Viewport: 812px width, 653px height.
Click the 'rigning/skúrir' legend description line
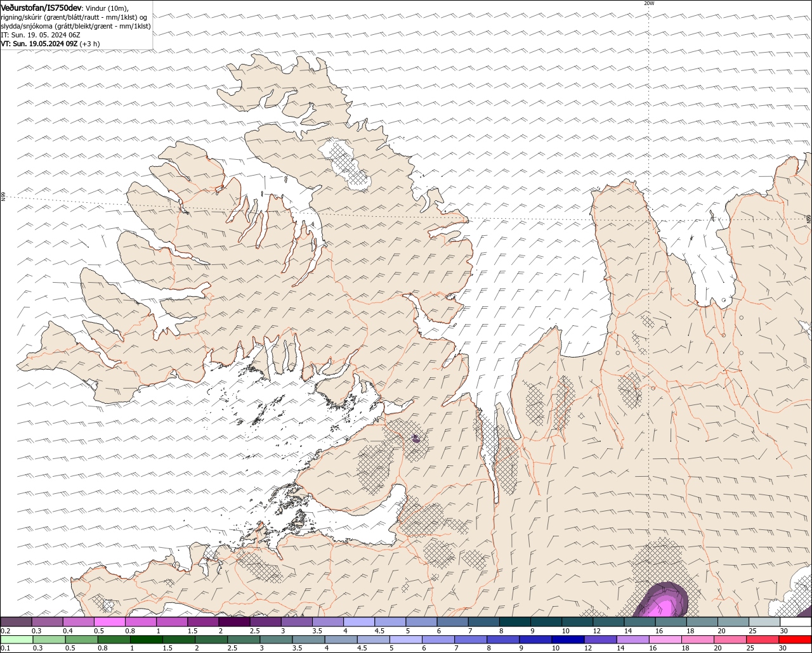click(74, 17)
